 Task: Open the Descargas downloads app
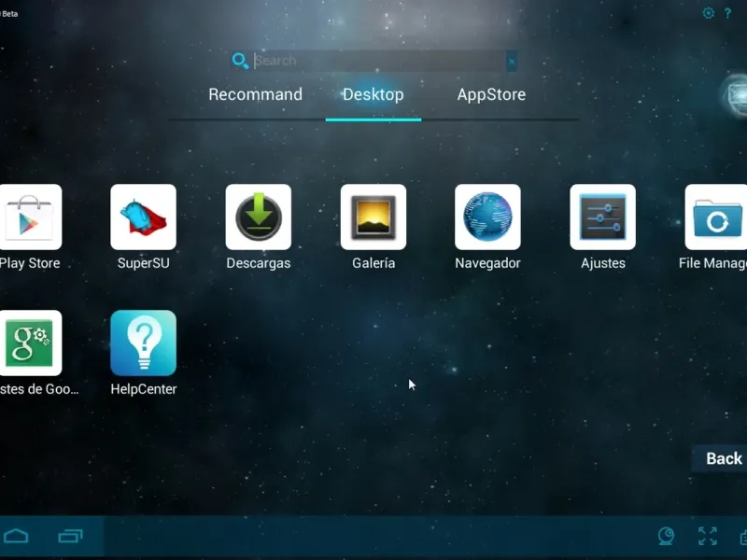[259, 217]
